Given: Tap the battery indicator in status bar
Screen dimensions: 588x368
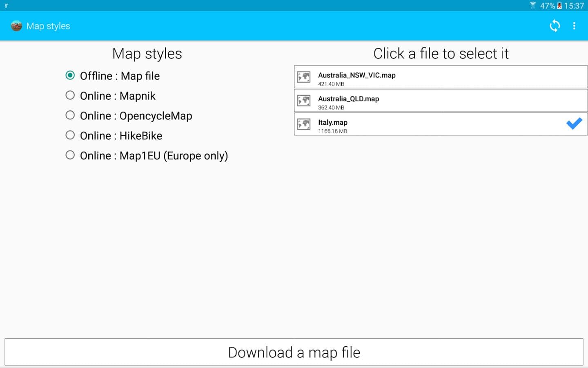Looking at the screenshot, I should point(559,6).
